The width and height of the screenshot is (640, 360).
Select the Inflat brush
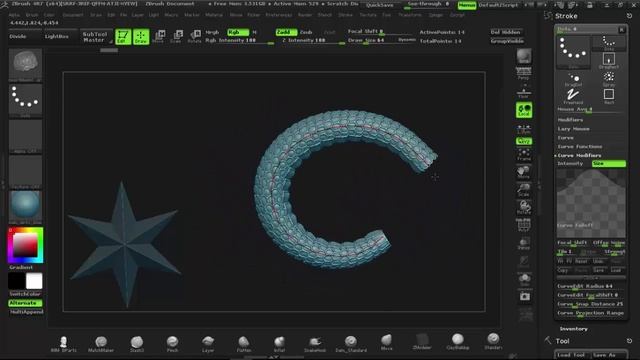[279, 344]
